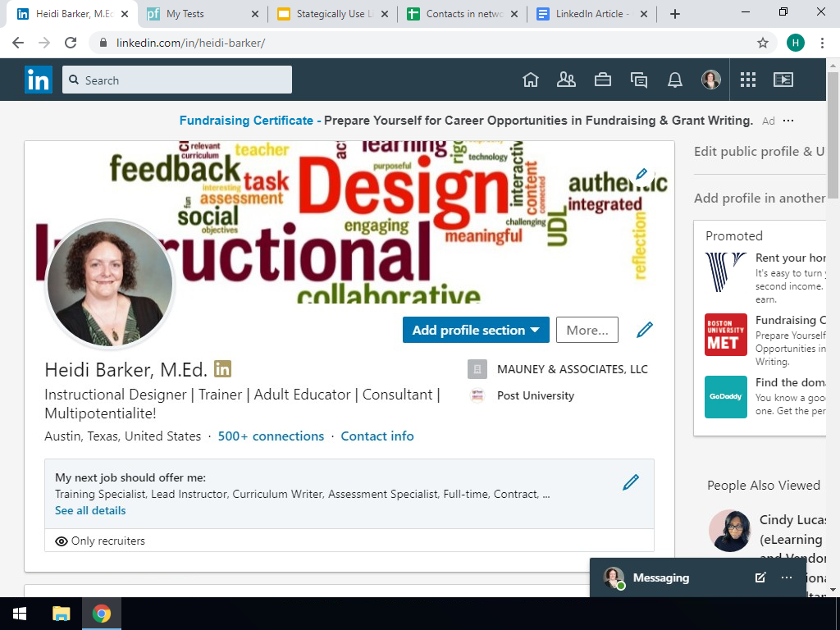Click the LinkedIn logo in navbar

[39, 80]
